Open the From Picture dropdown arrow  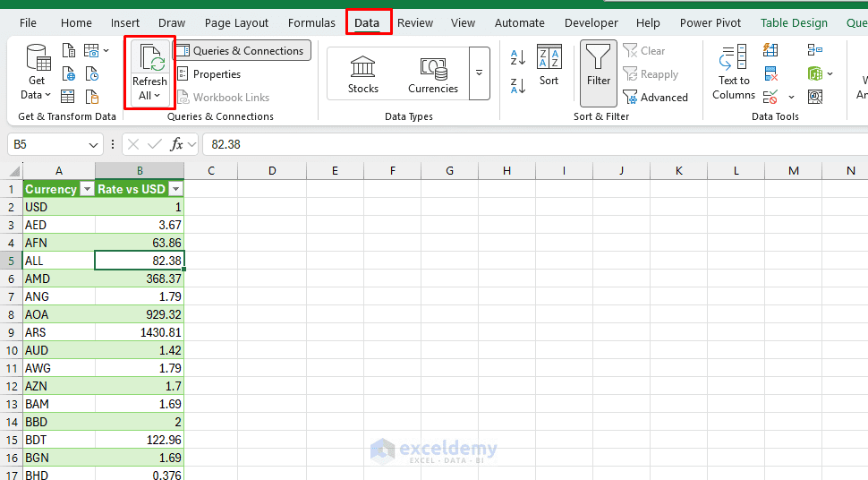pyautogui.click(x=106, y=51)
